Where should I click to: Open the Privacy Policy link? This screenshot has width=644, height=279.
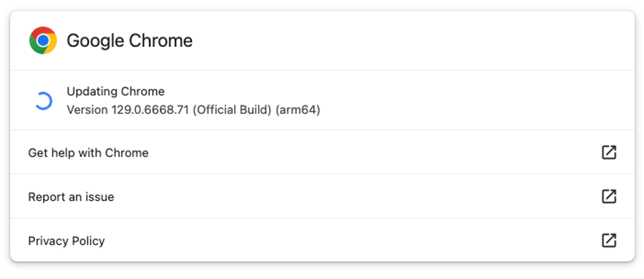pyautogui.click(x=66, y=241)
